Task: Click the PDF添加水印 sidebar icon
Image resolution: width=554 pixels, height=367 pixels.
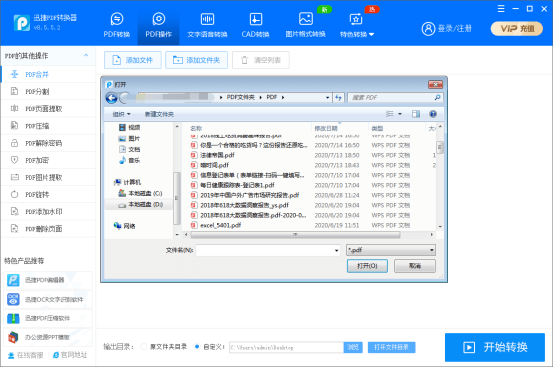Action: pos(14,212)
